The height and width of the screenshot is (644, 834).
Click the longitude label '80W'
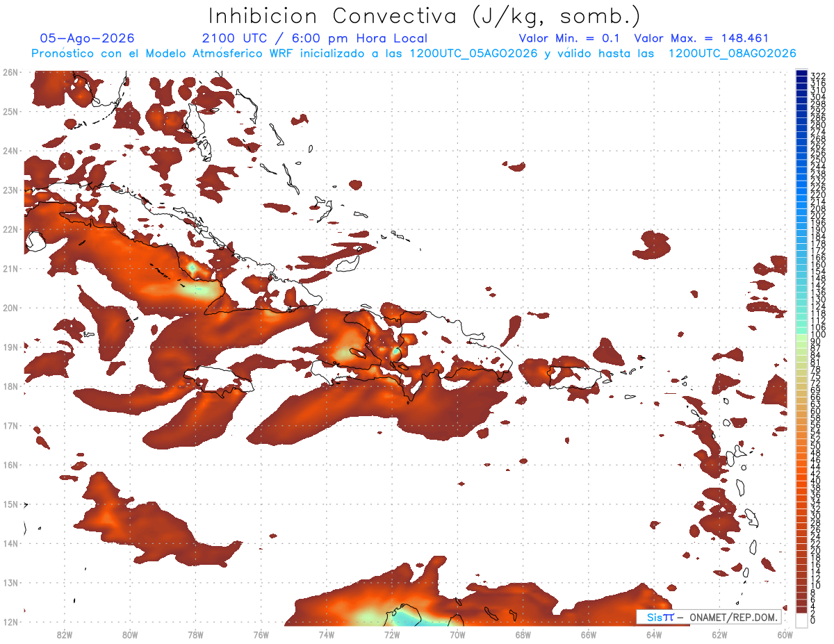tap(130, 635)
